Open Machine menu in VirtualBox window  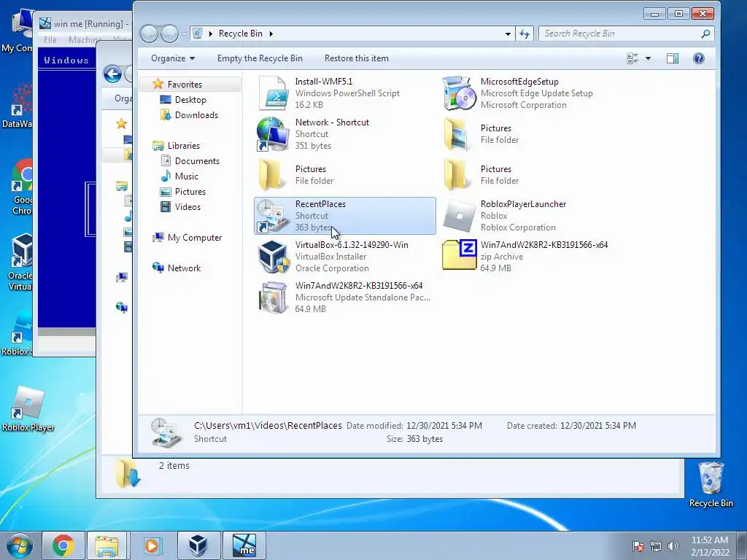[x=85, y=40]
